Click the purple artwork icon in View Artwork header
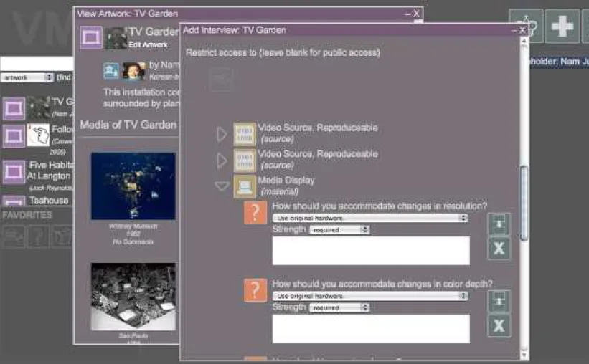The image size is (589, 364). pos(91,37)
